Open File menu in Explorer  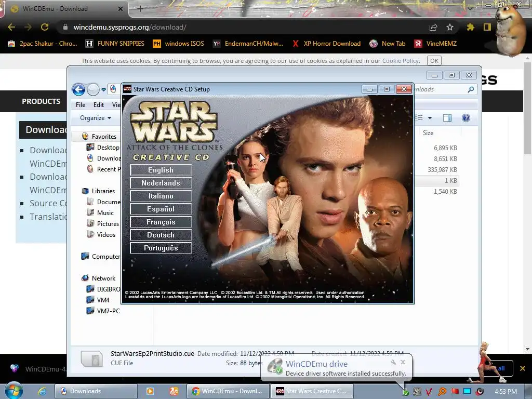[x=81, y=105]
